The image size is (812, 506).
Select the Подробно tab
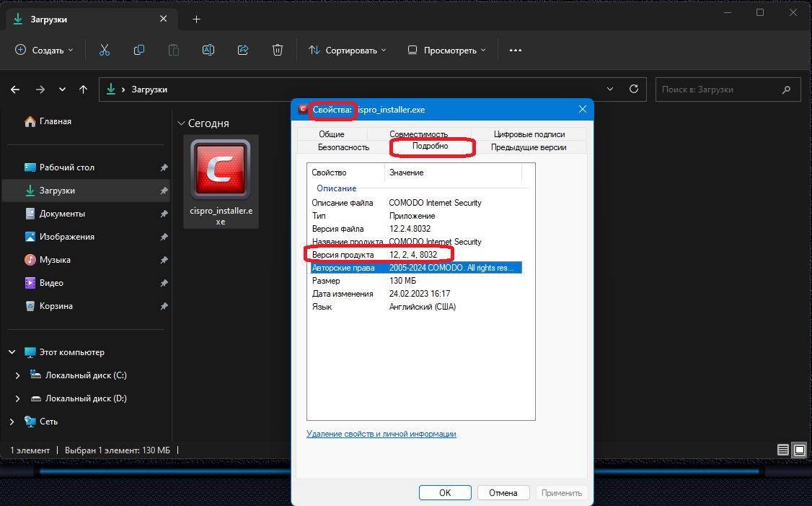tap(431, 147)
